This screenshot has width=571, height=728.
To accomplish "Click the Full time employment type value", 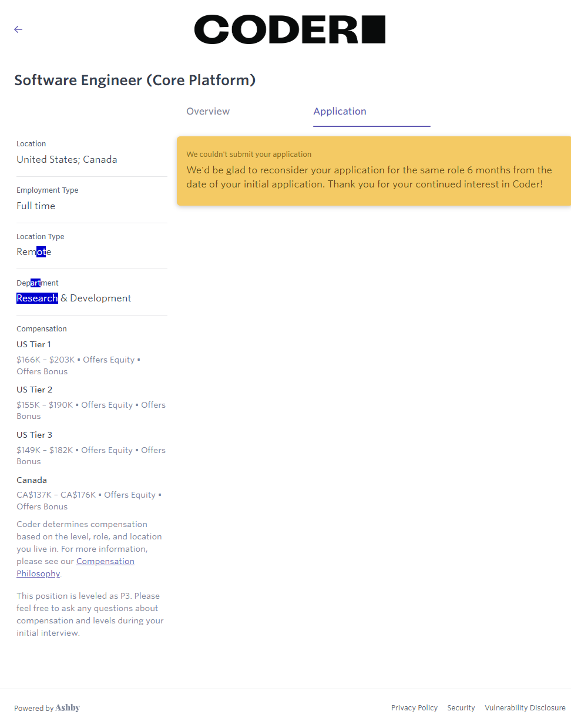I will (36, 206).
